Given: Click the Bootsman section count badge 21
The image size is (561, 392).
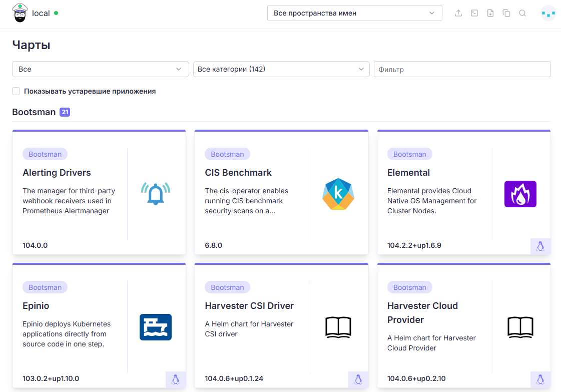Looking at the screenshot, I should point(65,112).
